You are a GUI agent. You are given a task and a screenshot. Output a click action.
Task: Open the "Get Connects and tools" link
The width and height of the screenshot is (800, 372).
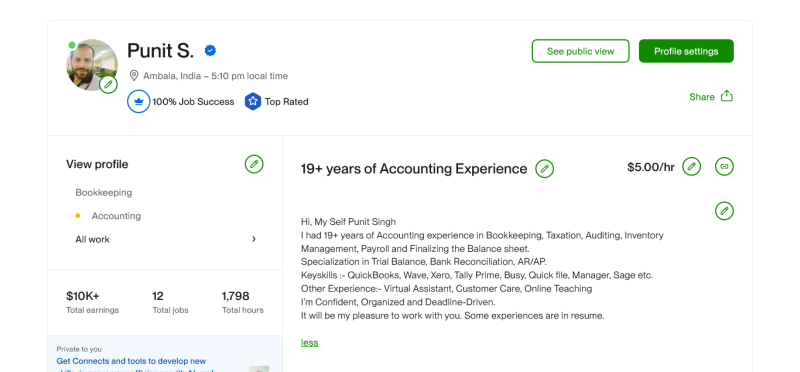tap(131, 361)
